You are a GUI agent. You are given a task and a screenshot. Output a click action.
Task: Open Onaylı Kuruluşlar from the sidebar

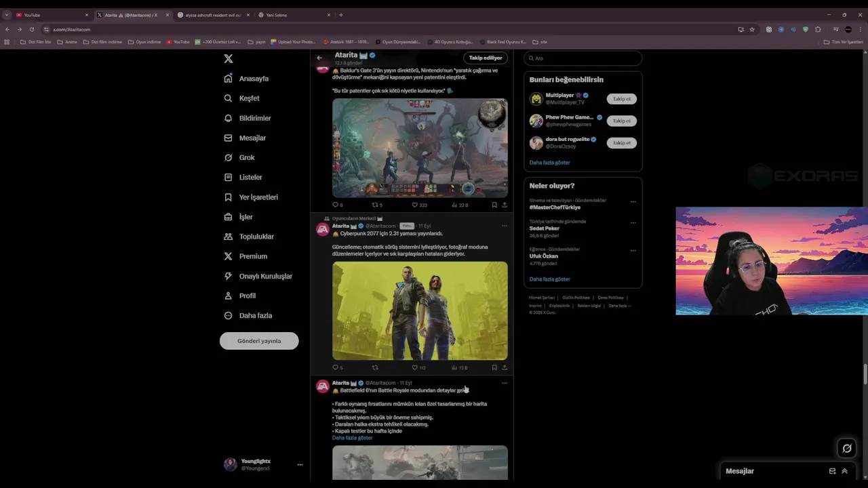click(x=258, y=276)
